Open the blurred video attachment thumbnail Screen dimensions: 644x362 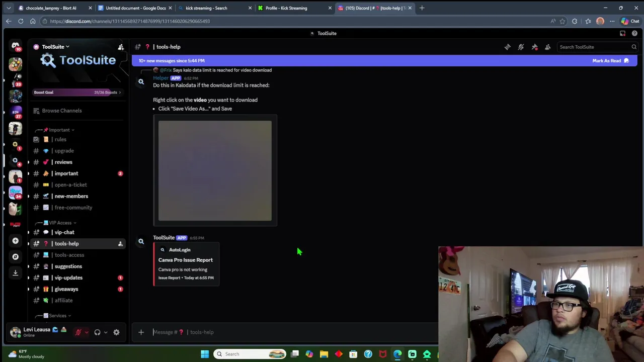coord(215,170)
